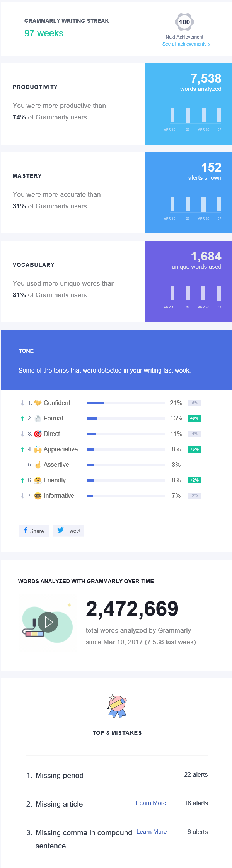Click the Confident handshake emoji icon
Image resolution: width=232 pixels, height=868 pixels.
[38, 403]
